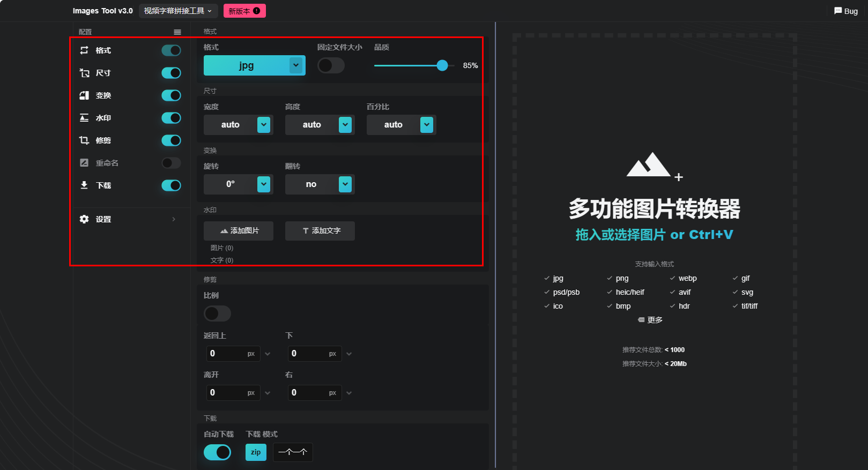Enable the 重命名 switch
Viewport: 868px width, 470px height.
point(172,163)
